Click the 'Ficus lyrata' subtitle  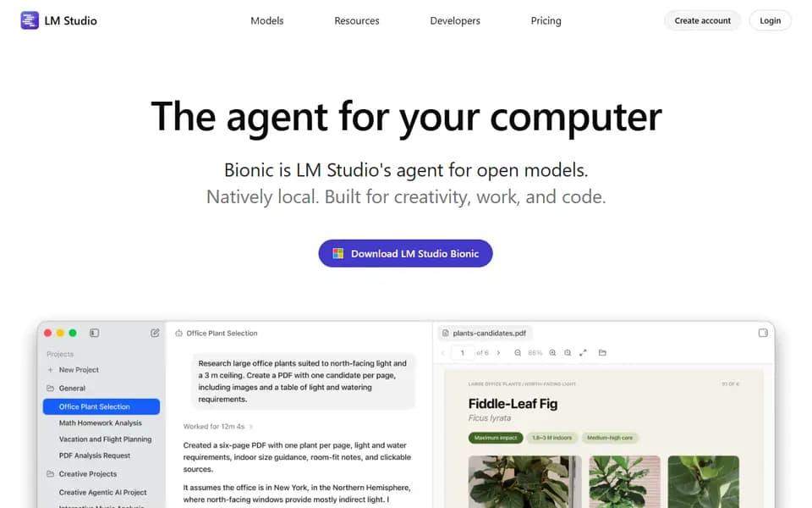(x=490, y=418)
